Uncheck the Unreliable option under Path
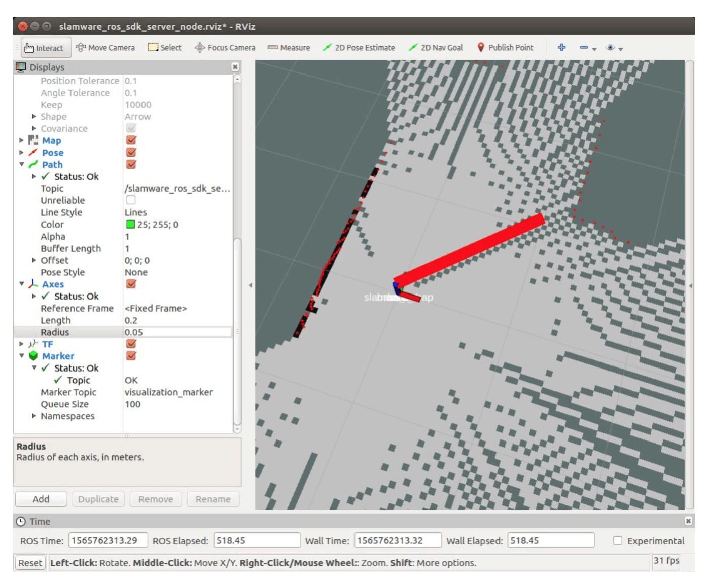Image resolution: width=708 pixels, height=588 pixels. click(132, 200)
